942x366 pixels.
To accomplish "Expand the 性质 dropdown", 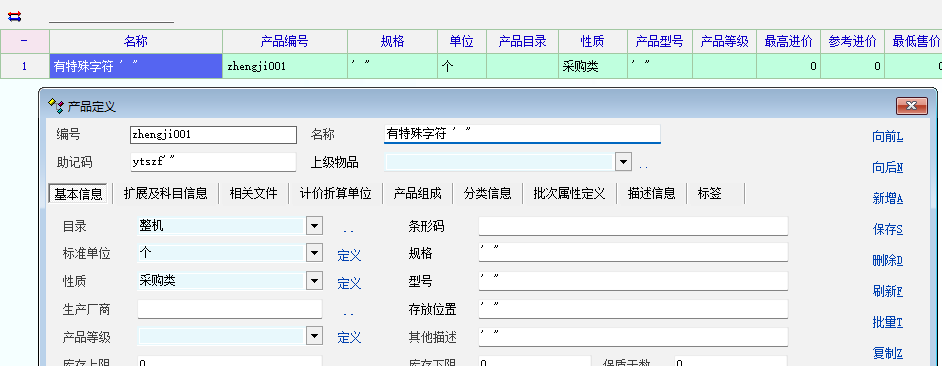I will coord(314,281).
